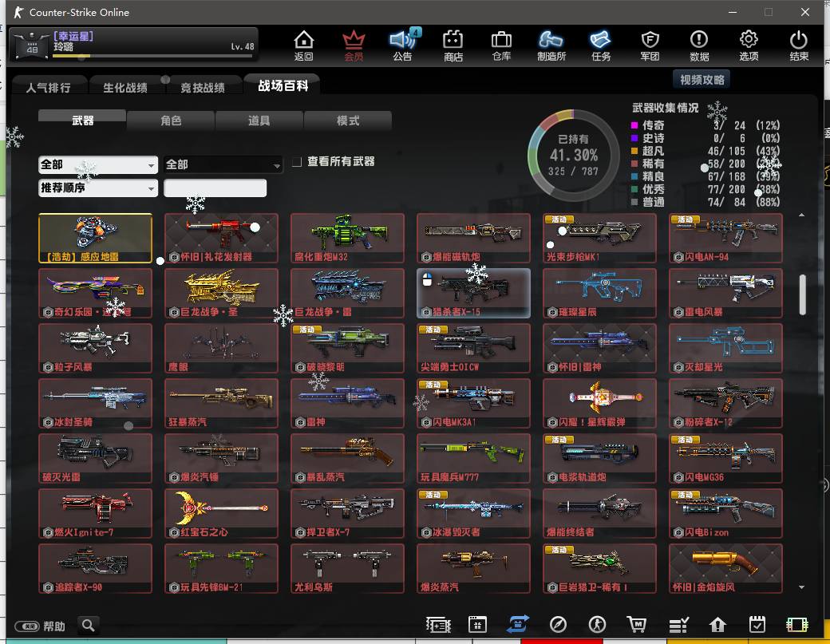Select the 道具 sub-tab
The width and height of the screenshot is (830, 644).
pyautogui.click(x=259, y=121)
